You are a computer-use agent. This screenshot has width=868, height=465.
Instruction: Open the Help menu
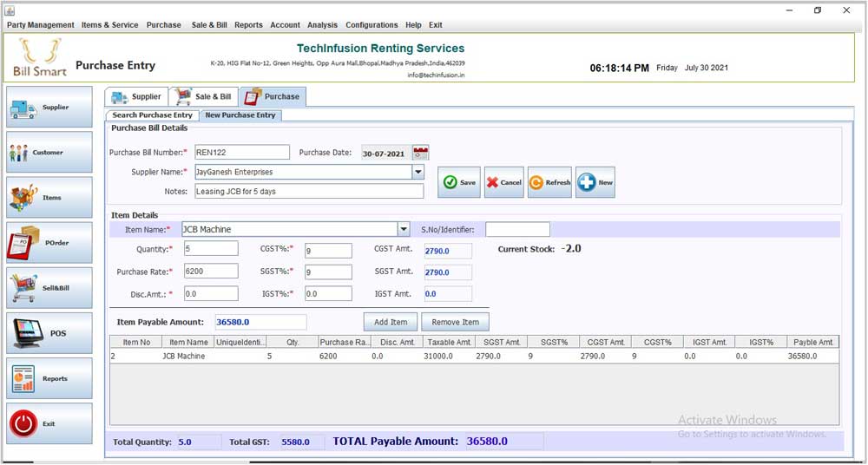coord(413,25)
